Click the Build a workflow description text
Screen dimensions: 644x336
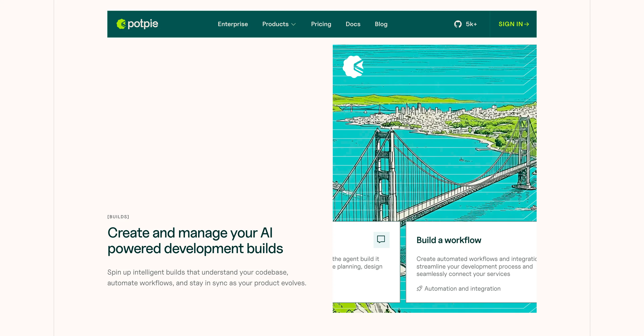pyautogui.click(x=474, y=266)
